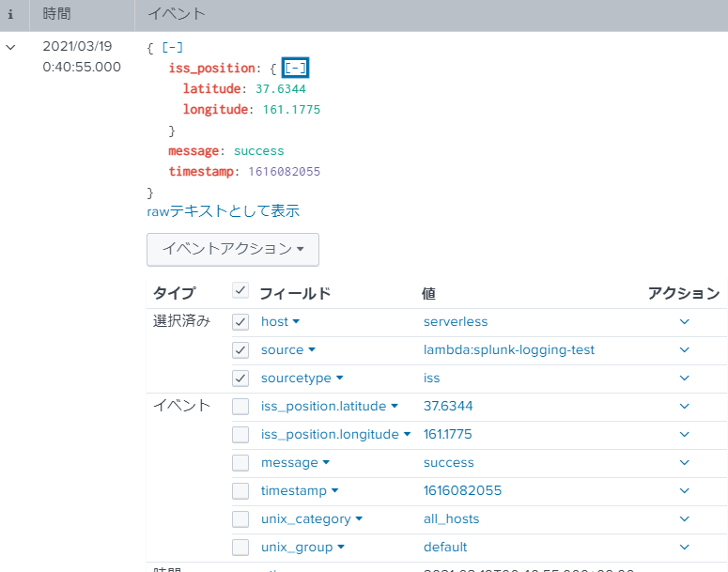Expand the action chevron for iss_position.latitude row
This screenshot has height=572, width=728.
(685, 407)
